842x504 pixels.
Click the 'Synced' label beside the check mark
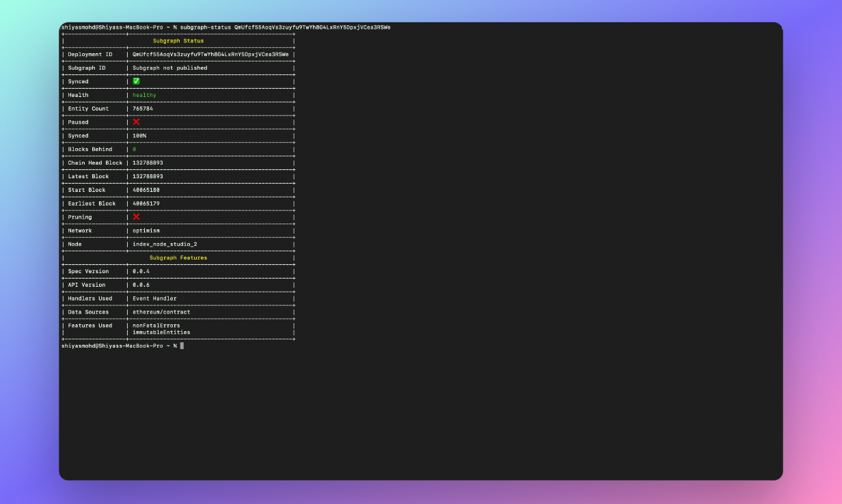[x=79, y=82]
